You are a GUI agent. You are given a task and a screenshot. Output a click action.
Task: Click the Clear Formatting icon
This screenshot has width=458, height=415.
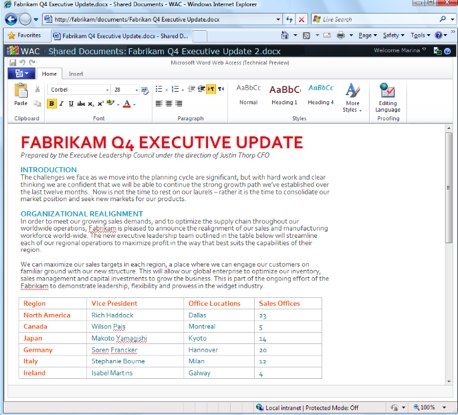pyautogui.click(x=145, y=90)
